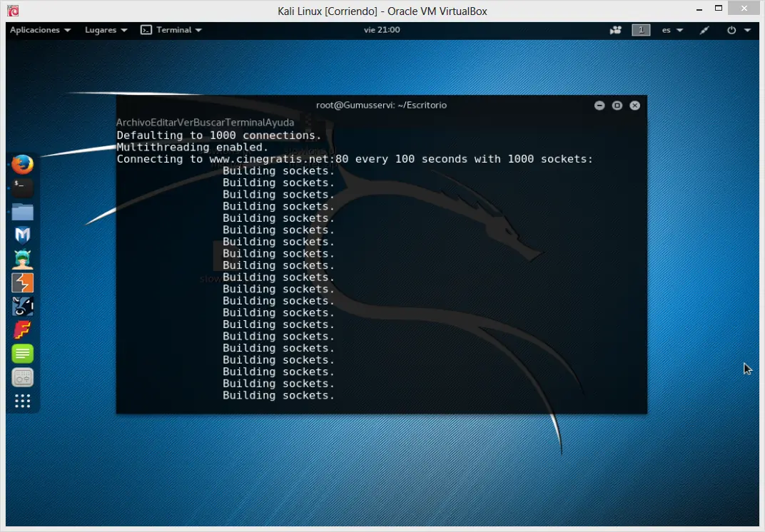This screenshot has width=765, height=532.
Task: Maximize the VirtualBox window
Action: 719,9
